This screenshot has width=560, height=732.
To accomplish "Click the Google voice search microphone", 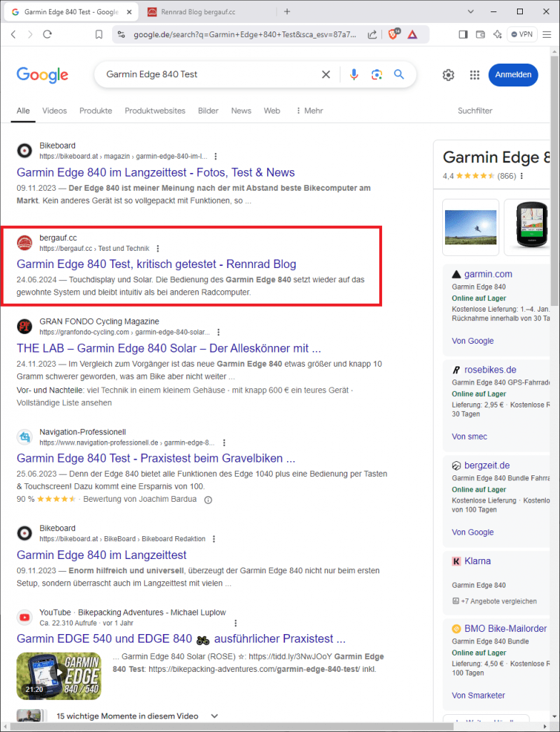I will point(354,74).
